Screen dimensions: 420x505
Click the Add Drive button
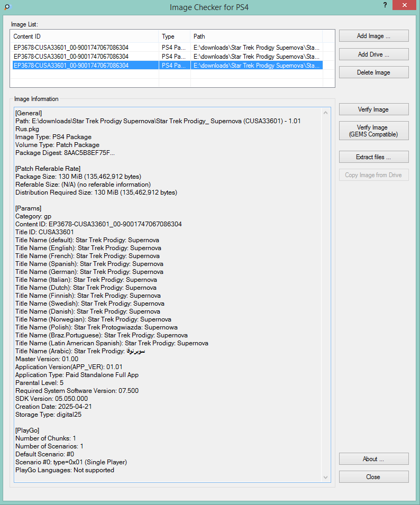pos(373,54)
